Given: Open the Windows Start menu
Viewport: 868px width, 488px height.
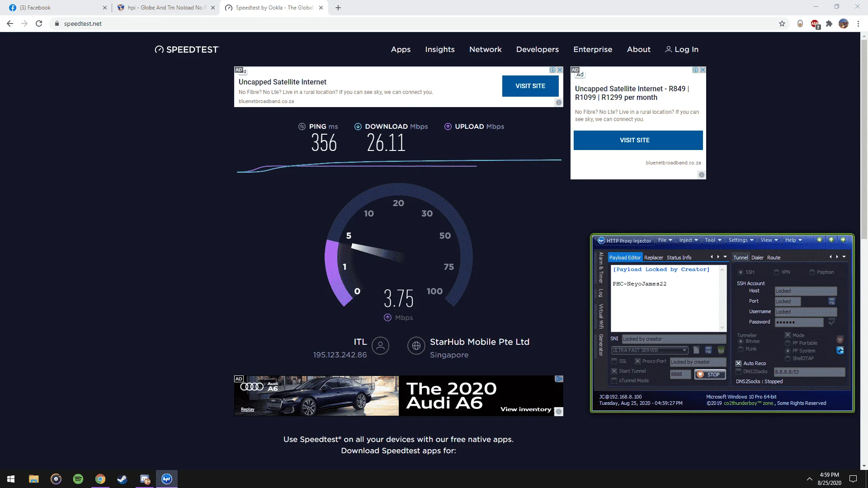Looking at the screenshot, I should click(x=11, y=479).
